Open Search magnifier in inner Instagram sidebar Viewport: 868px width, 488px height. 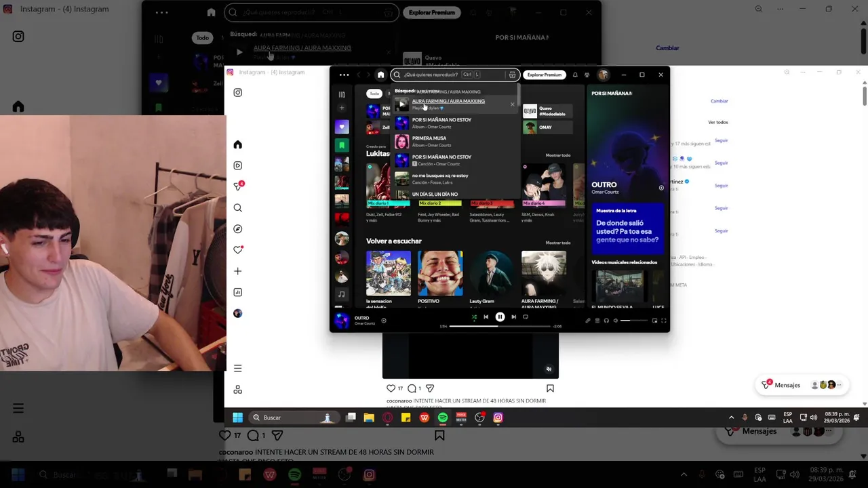point(237,208)
